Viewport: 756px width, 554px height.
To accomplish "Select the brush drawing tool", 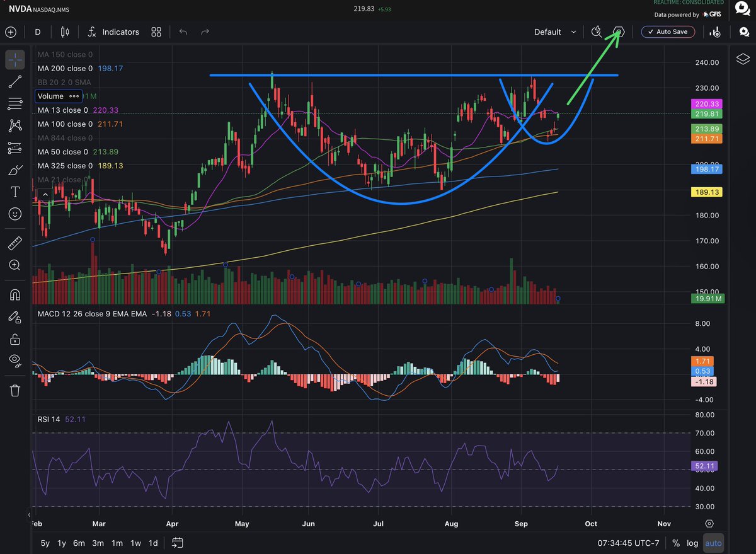I will [x=15, y=170].
